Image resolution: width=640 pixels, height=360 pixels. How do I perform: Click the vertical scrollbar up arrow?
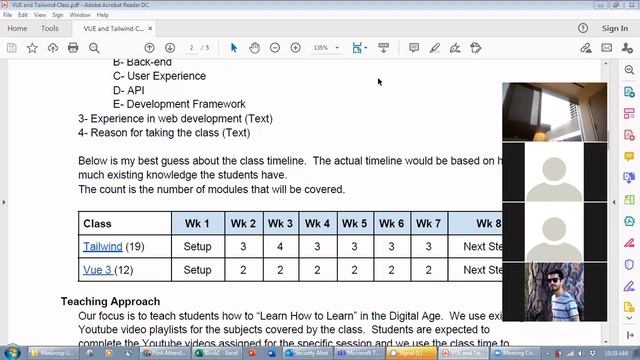[x=605, y=64]
